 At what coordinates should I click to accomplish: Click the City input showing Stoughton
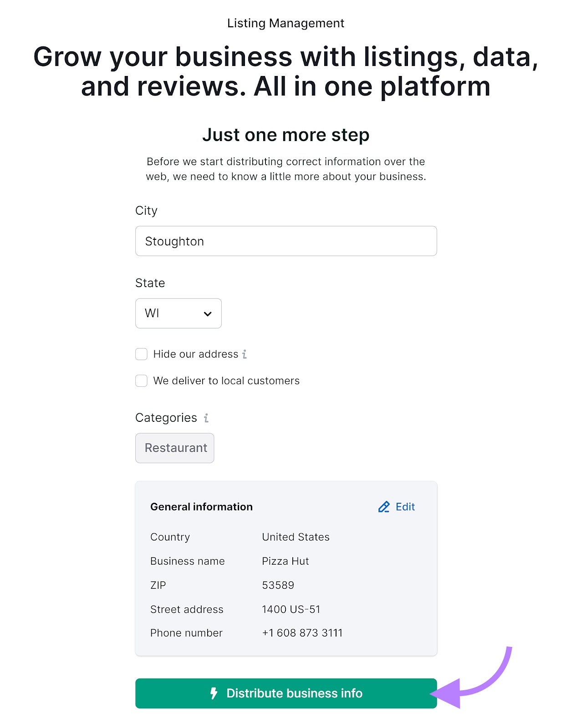285,241
